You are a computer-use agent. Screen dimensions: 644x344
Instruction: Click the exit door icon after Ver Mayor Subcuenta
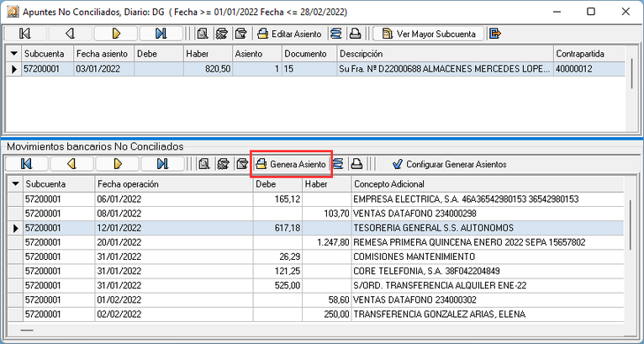[x=495, y=34]
